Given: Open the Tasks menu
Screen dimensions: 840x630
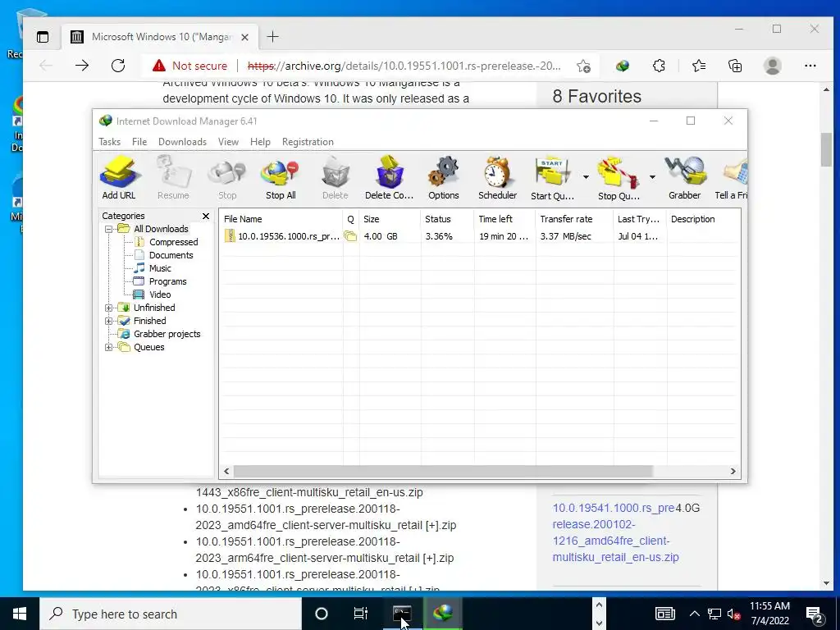Looking at the screenshot, I should click(x=109, y=142).
